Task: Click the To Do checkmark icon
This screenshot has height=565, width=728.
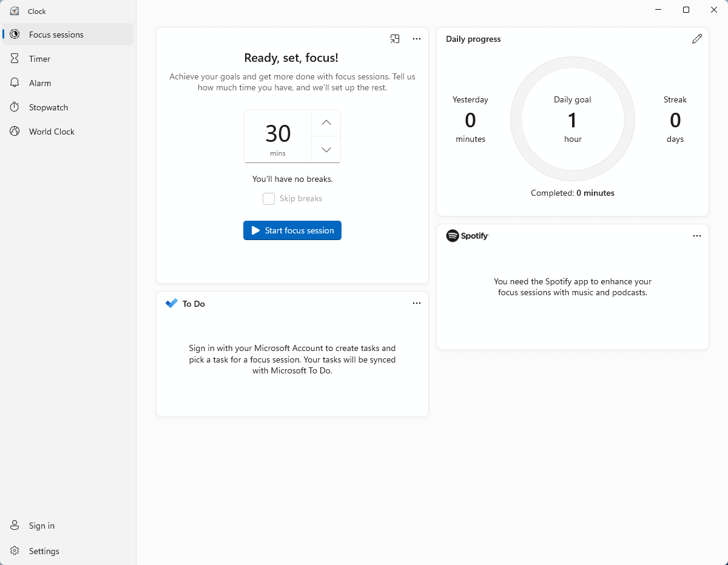Action: point(172,303)
